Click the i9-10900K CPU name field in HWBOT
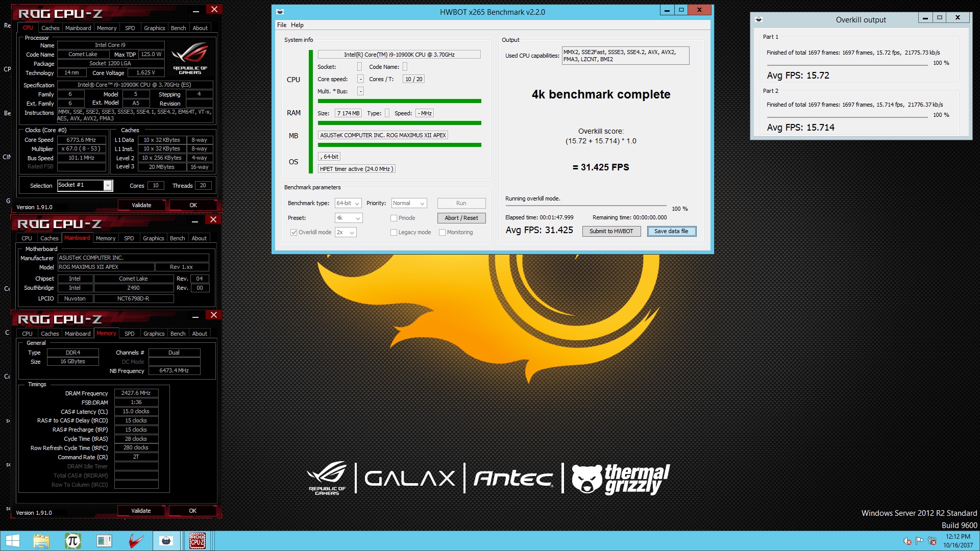This screenshot has height=551, width=980. [399, 55]
